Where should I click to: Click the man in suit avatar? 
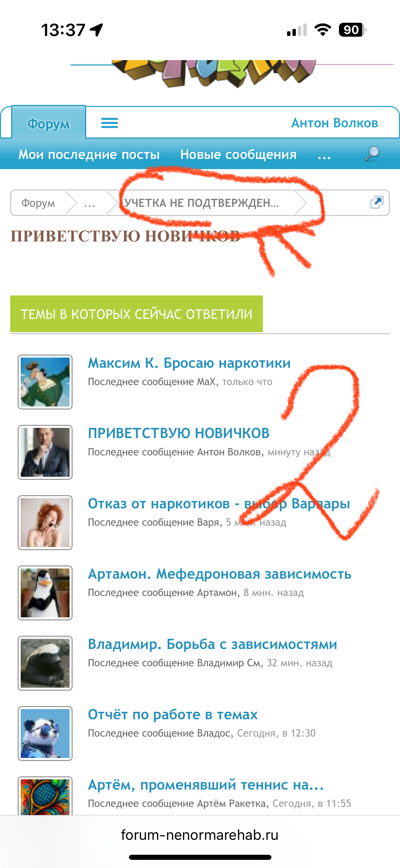[x=45, y=452]
